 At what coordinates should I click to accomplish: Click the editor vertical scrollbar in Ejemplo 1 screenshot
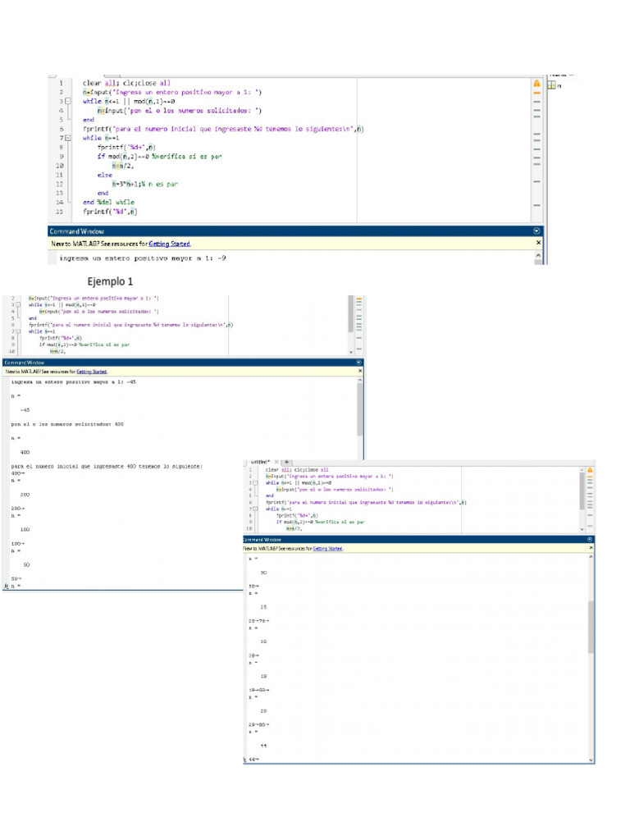(351, 313)
